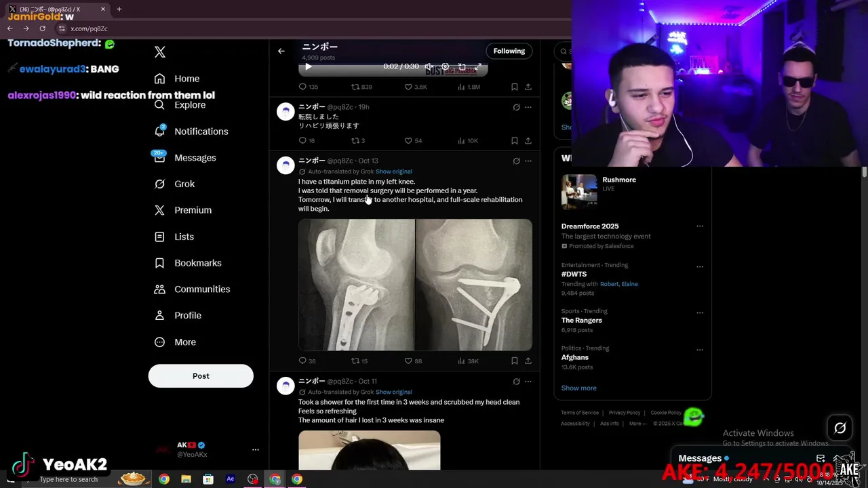This screenshot has height=488, width=868.
Task: Reply to the Oct 13 post with 36 replies
Action: pyautogui.click(x=307, y=361)
